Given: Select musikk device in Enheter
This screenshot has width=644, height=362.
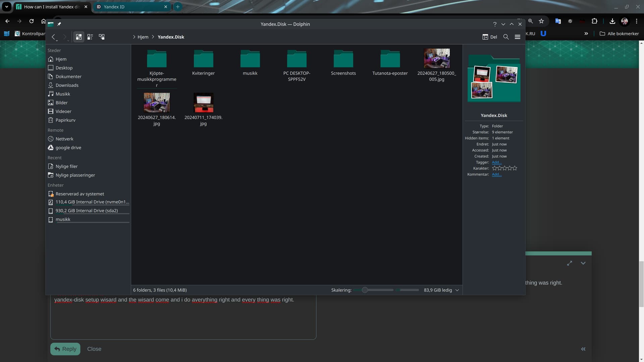Looking at the screenshot, I should 88,220.
